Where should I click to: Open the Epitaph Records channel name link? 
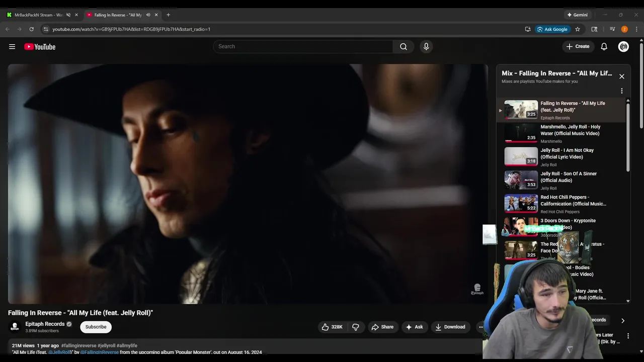click(x=45, y=324)
